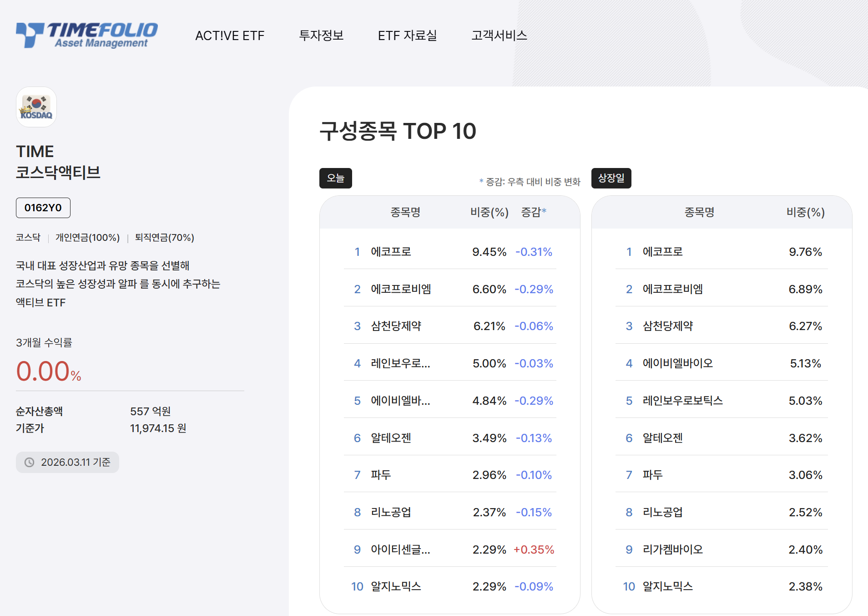This screenshot has width=868, height=616.
Task: Click the clock icon beside 2026.03.11 기준
Action: coord(30,462)
